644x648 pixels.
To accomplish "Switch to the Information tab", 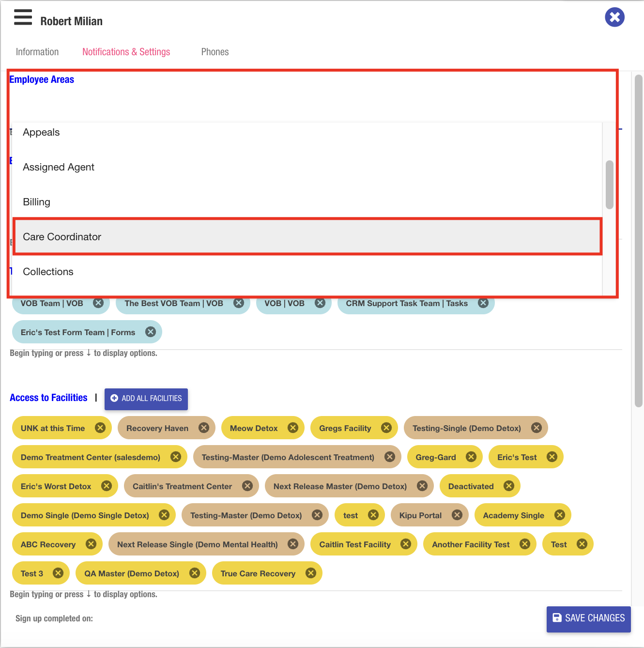I will [x=37, y=52].
